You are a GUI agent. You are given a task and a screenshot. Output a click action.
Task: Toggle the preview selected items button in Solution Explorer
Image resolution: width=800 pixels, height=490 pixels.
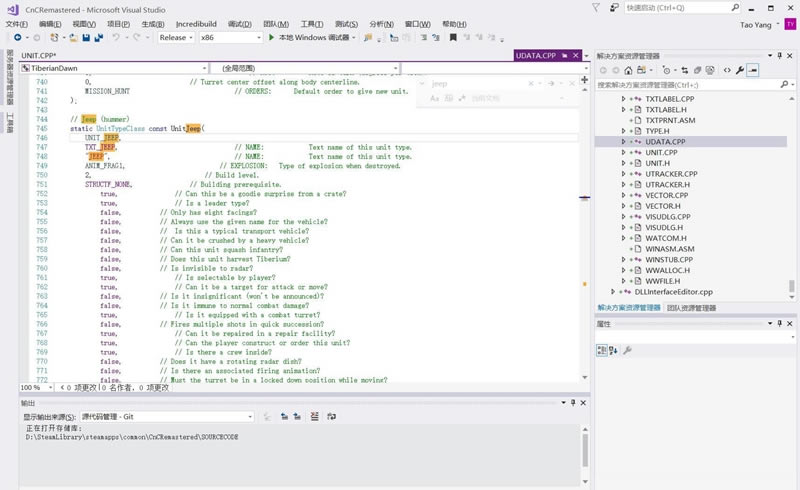[x=753, y=70]
